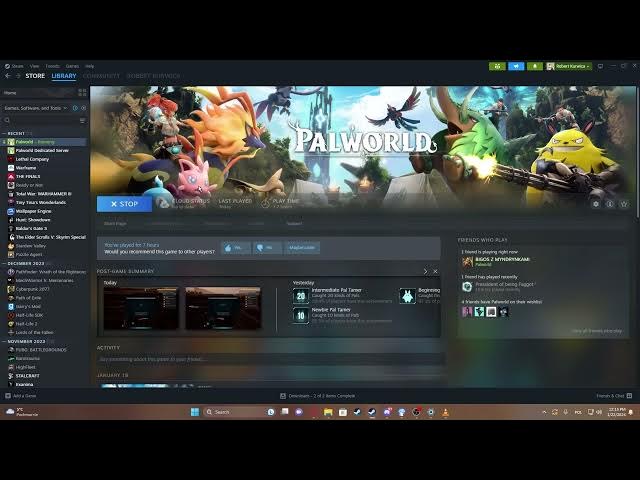
Task: Open Friends & Chat at bottom right
Action: pyautogui.click(x=614, y=396)
